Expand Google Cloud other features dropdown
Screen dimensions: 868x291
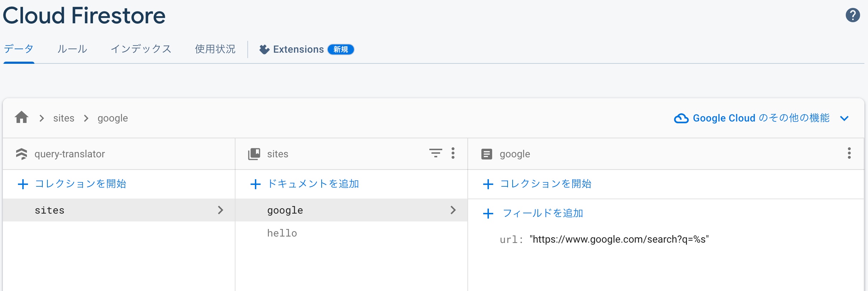click(844, 118)
